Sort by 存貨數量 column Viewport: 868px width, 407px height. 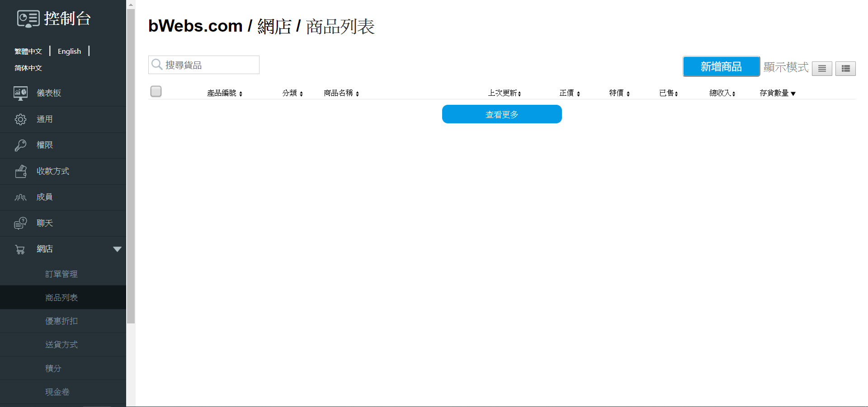coord(777,93)
